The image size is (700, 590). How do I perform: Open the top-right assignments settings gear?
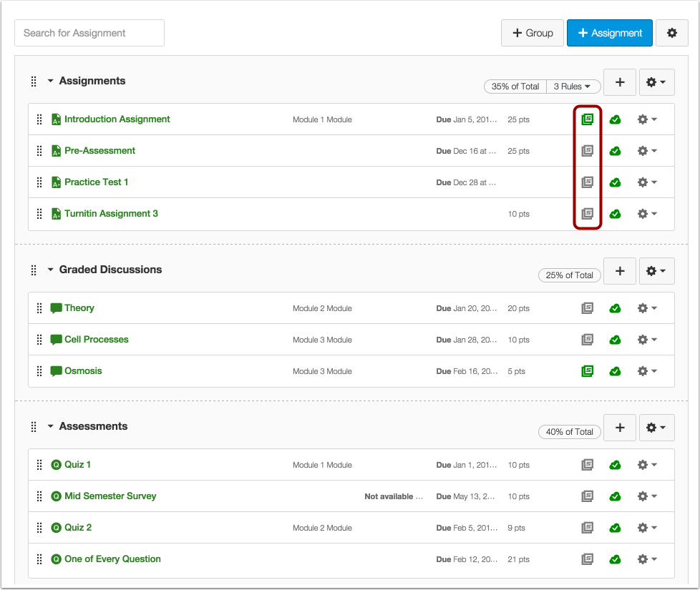click(671, 33)
